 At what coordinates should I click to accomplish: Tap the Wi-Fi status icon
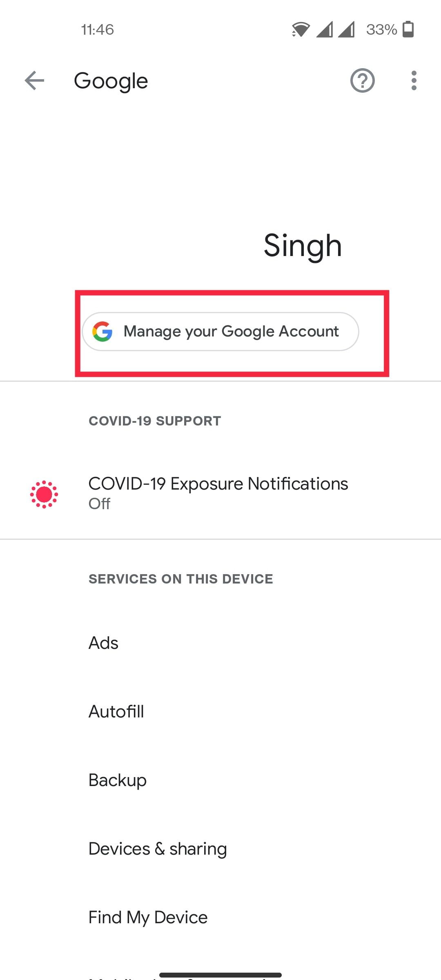click(x=301, y=29)
